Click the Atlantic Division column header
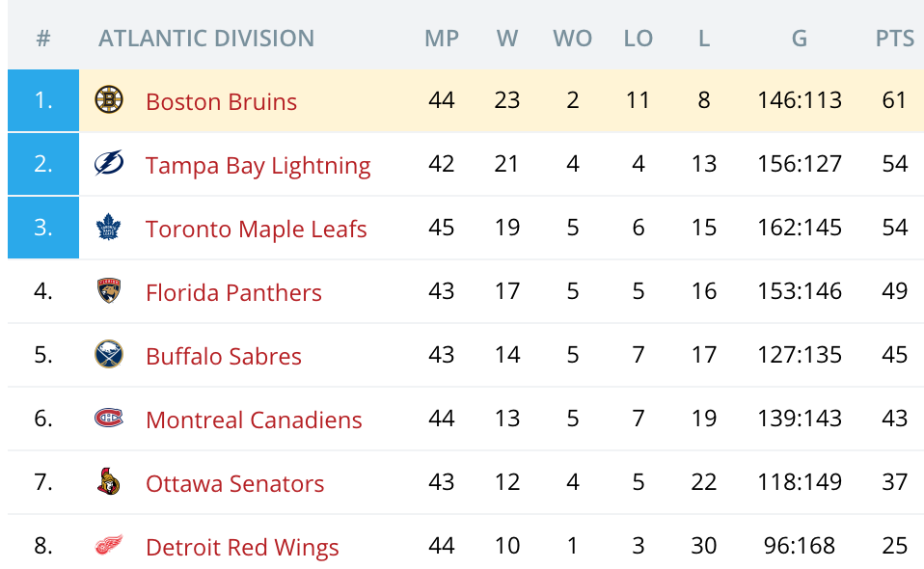924x569 pixels. [206, 39]
